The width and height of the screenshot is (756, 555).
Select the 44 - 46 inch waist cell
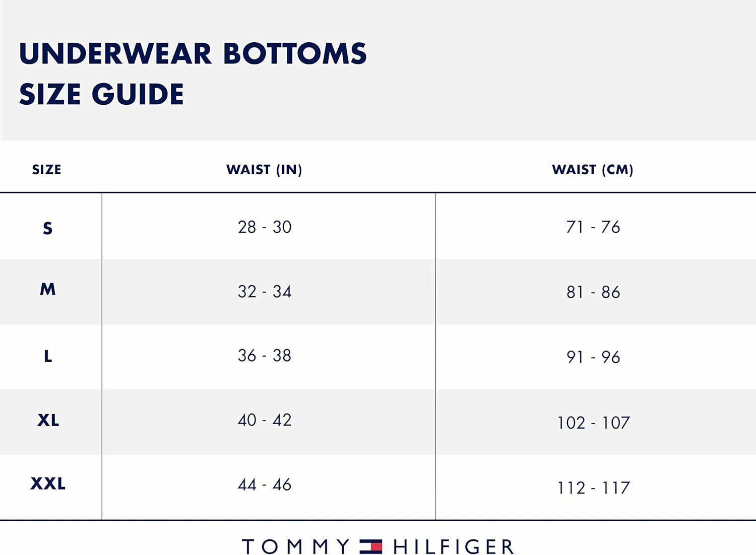tap(265, 484)
